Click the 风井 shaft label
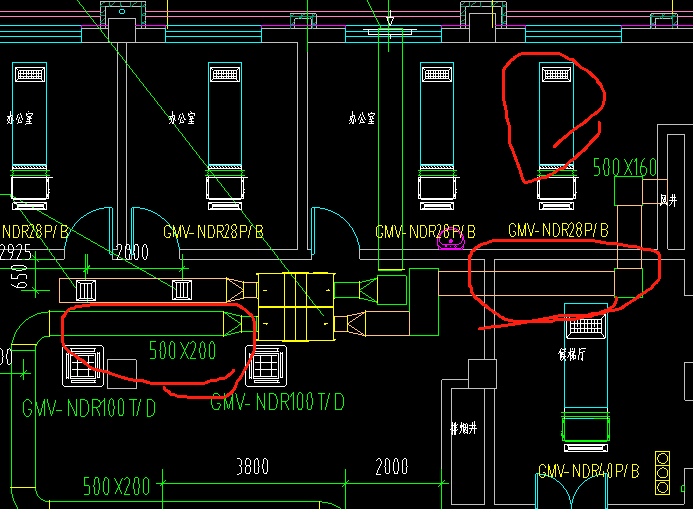693x509 pixels. [668, 200]
